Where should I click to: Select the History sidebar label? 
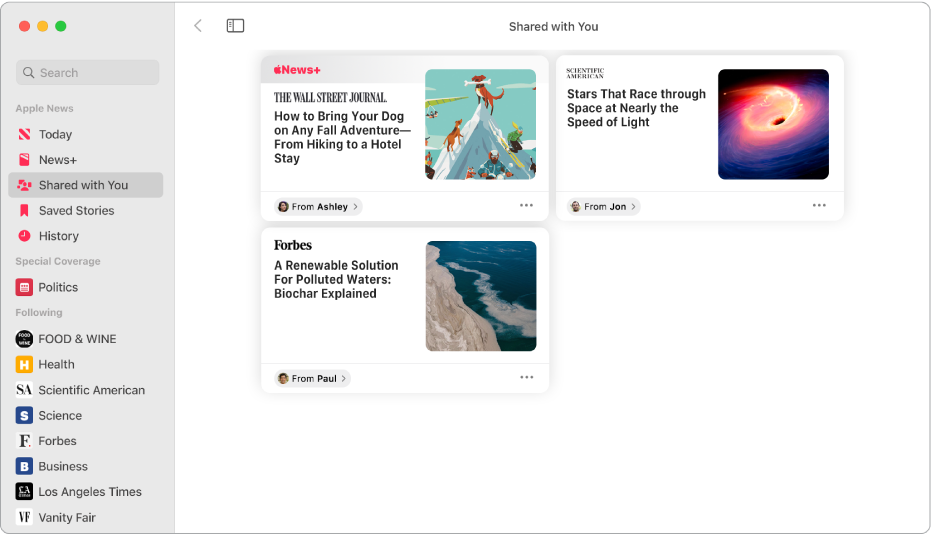59,236
